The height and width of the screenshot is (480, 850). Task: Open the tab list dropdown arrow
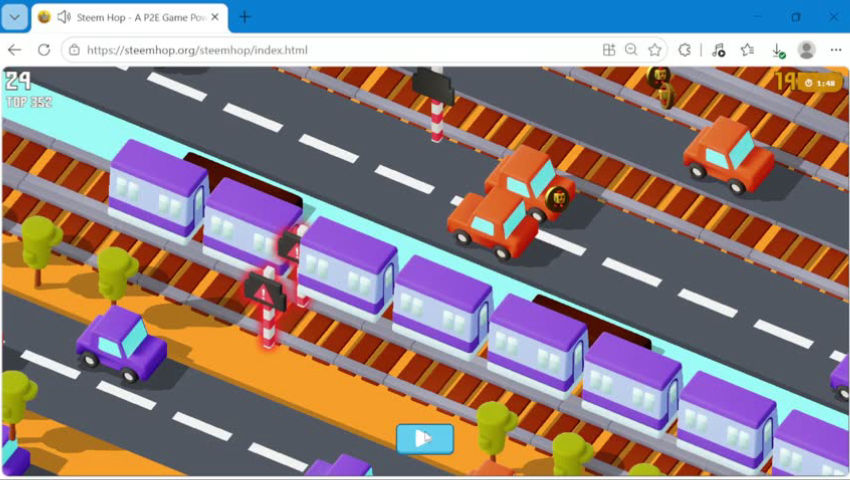click(x=15, y=17)
